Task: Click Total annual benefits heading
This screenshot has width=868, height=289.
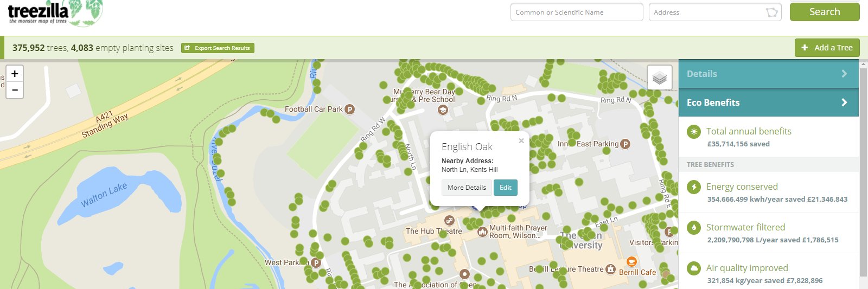Action: (749, 131)
